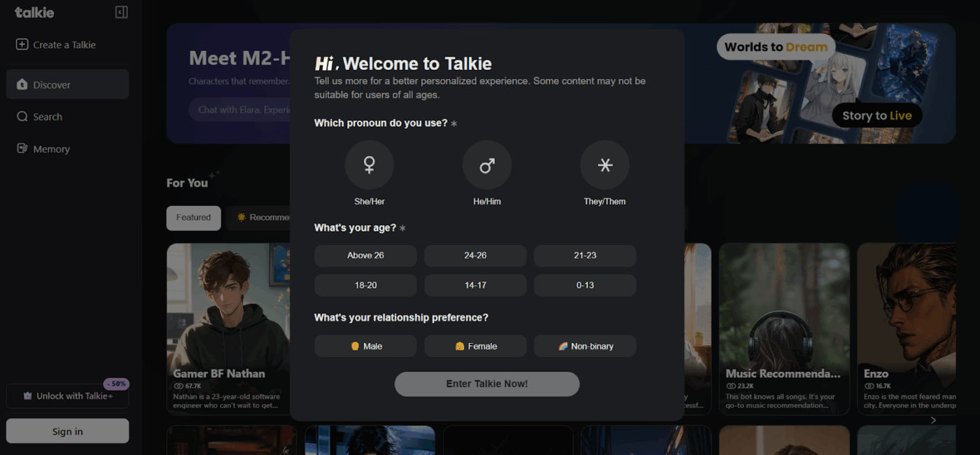Click the Search magnifier icon
Viewport: 980px width, 455px height.
[x=22, y=117]
